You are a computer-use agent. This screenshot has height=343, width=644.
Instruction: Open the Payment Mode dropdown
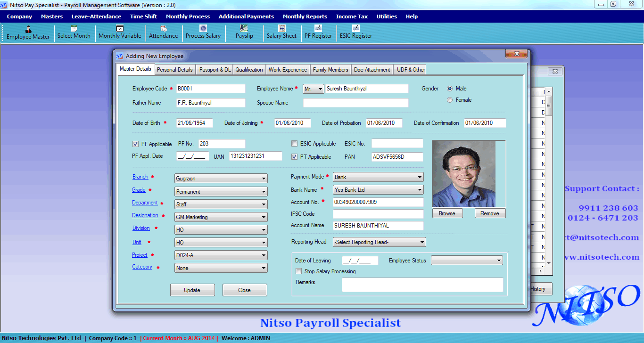click(378, 177)
